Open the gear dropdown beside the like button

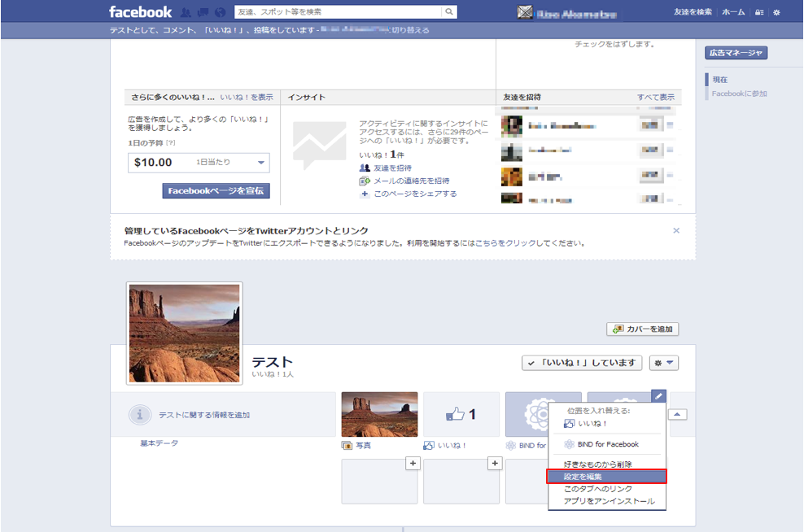664,363
